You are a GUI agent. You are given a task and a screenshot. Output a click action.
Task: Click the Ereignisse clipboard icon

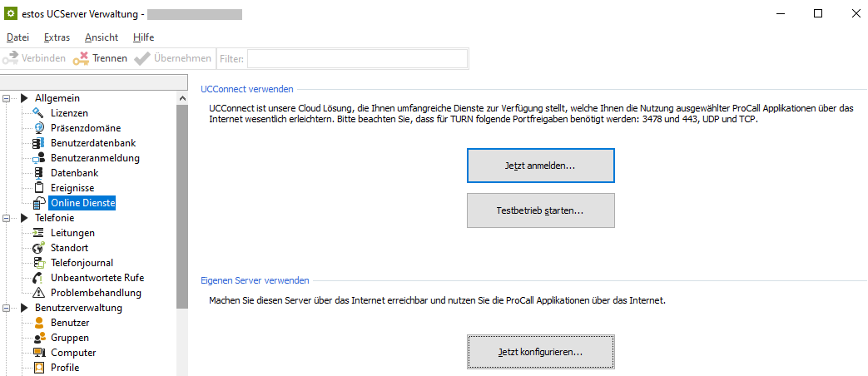click(39, 187)
